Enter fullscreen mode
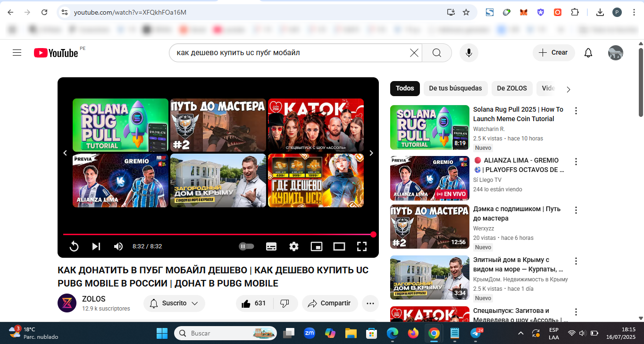 pos(362,246)
